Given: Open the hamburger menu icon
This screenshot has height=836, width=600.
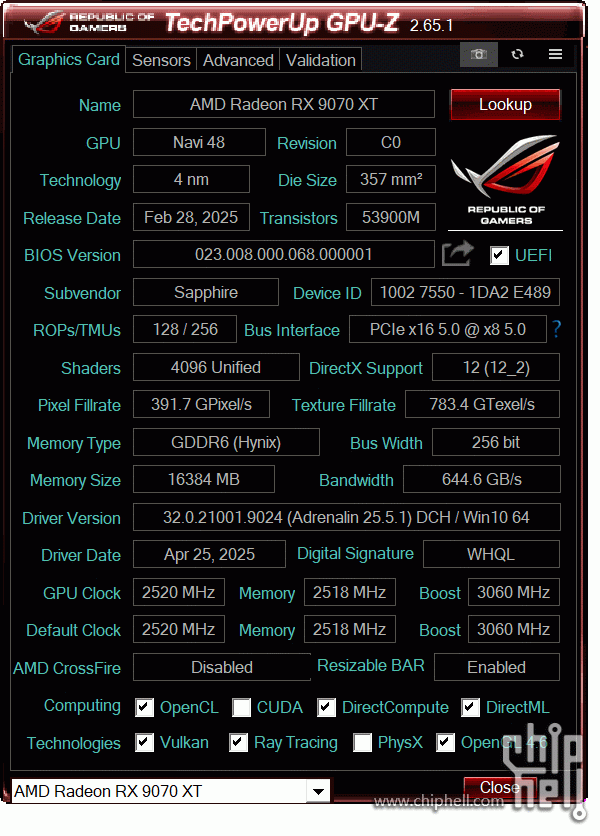Looking at the screenshot, I should click(555, 54).
